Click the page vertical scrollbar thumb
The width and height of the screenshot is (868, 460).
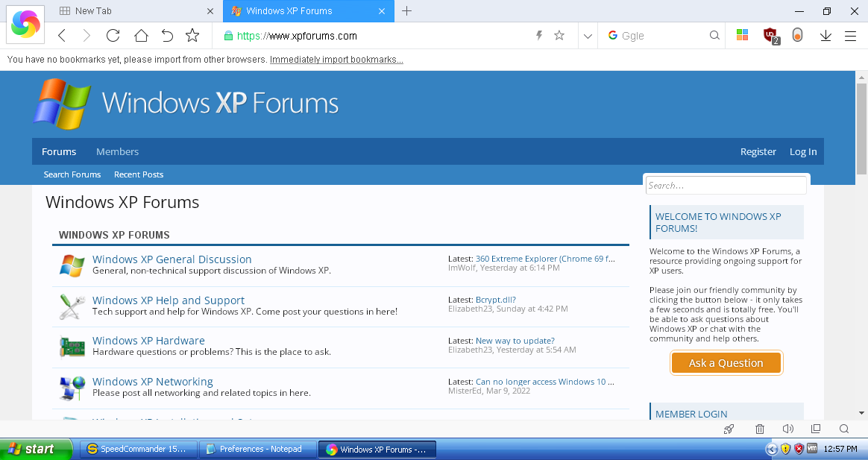tap(861, 128)
